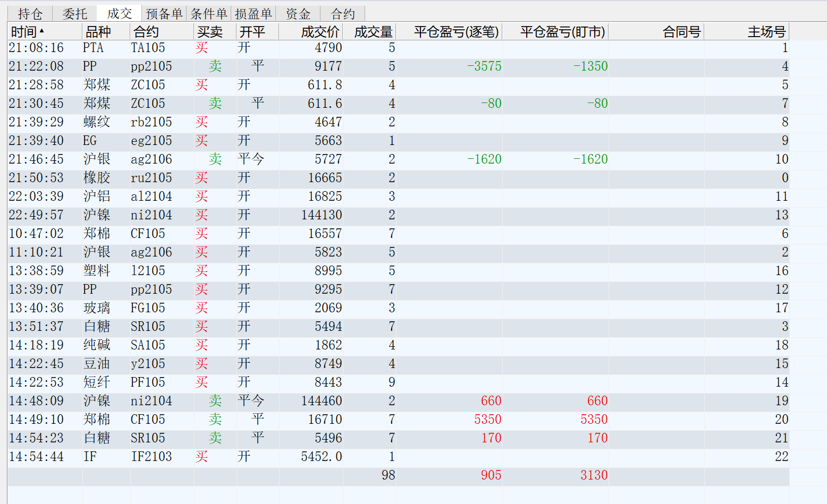This screenshot has height=504, width=827.
Task: Click the price 5496 cell
Action: point(328,438)
